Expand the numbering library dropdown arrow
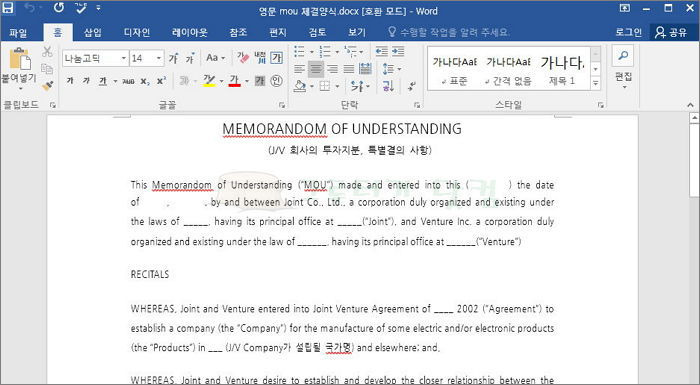The width and height of the screenshot is (700, 385). click(337, 52)
